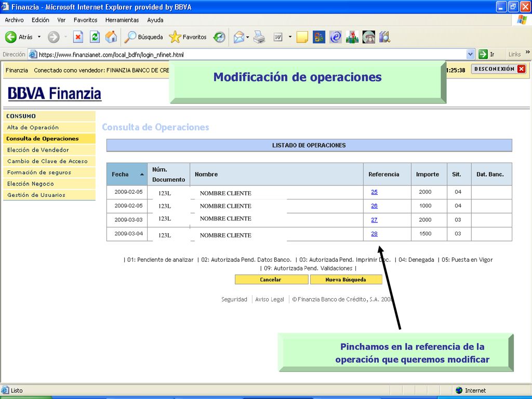Open Favoritos star in toolbar

[x=188, y=37]
